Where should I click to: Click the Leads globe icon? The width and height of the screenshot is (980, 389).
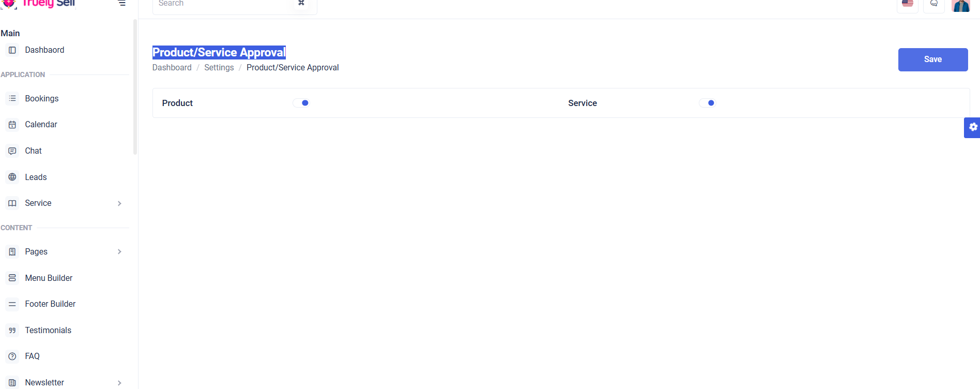pyautogui.click(x=12, y=177)
